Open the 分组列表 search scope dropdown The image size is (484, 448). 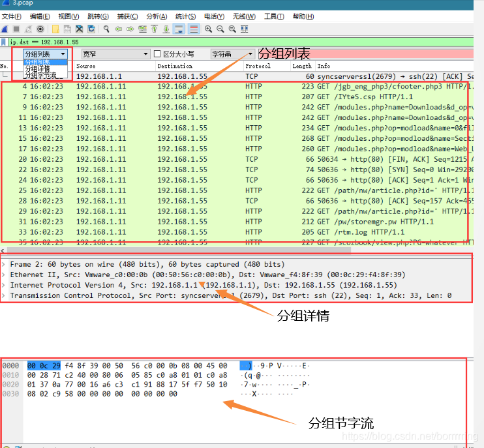click(x=45, y=54)
